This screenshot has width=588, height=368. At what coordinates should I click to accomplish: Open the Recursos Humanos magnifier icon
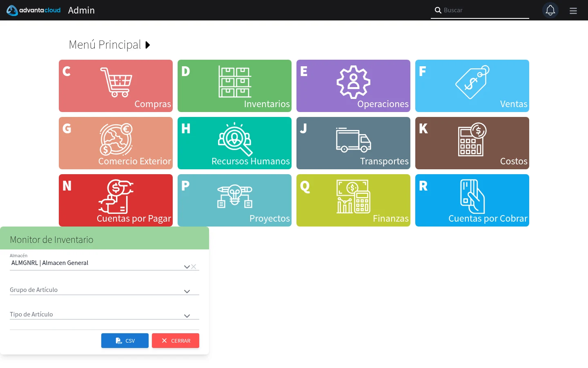pyautogui.click(x=235, y=139)
